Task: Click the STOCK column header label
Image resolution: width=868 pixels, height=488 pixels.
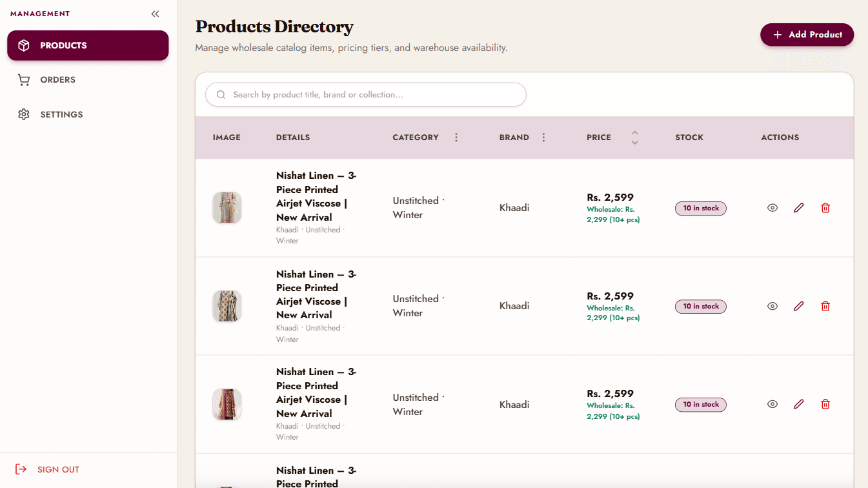Action: click(x=689, y=137)
